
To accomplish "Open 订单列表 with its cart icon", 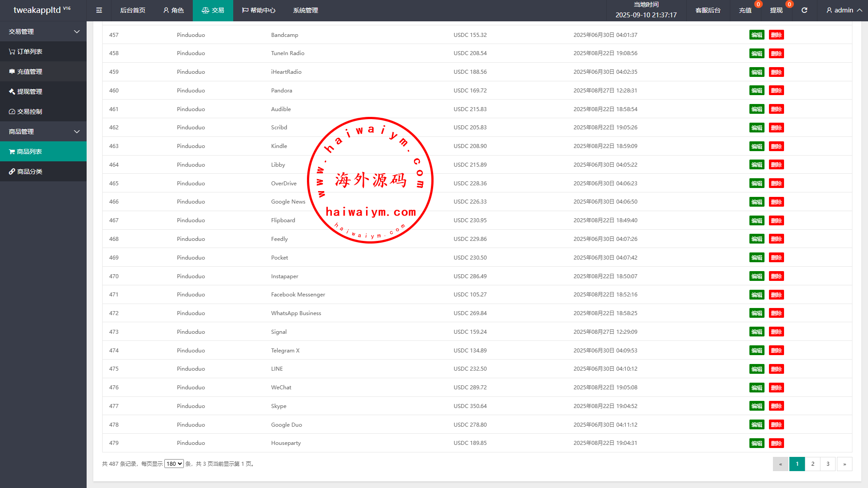I will (26, 52).
